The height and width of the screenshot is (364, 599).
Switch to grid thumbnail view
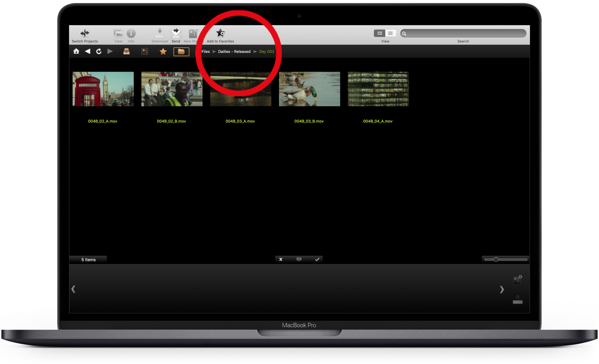tap(380, 33)
